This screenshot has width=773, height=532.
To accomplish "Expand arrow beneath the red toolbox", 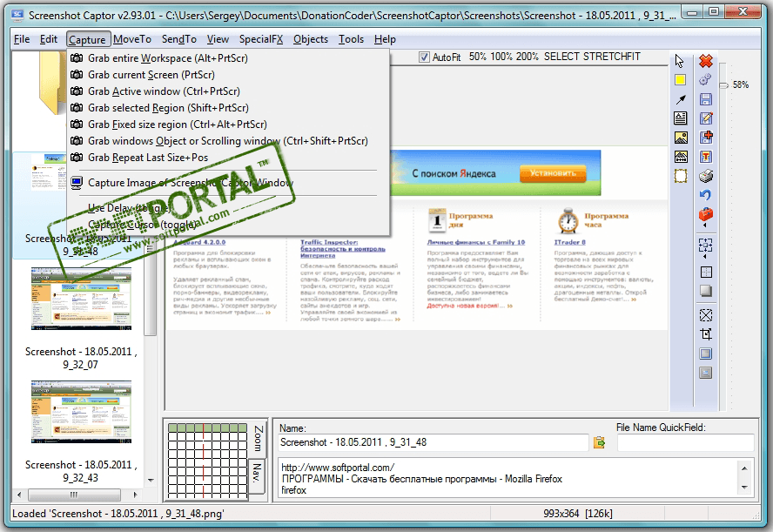I will 704,226.
